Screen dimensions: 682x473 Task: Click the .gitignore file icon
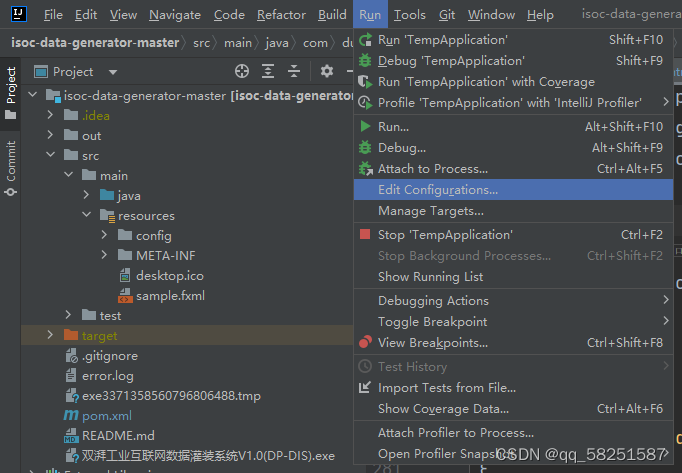71,356
